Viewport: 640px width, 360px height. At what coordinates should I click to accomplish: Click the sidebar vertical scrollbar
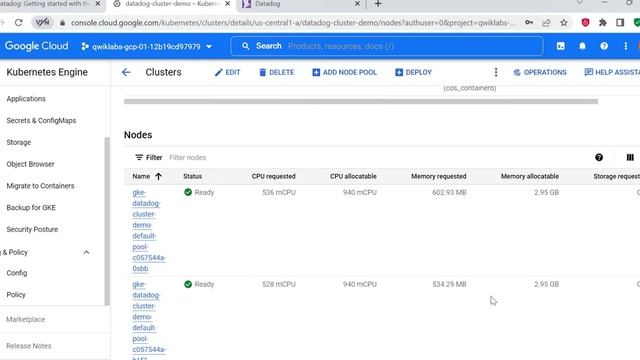[107, 221]
